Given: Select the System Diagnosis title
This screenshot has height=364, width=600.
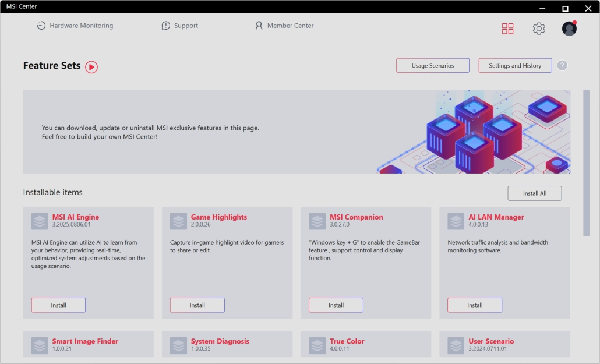Looking at the screenshot, I should click(220, 341).
